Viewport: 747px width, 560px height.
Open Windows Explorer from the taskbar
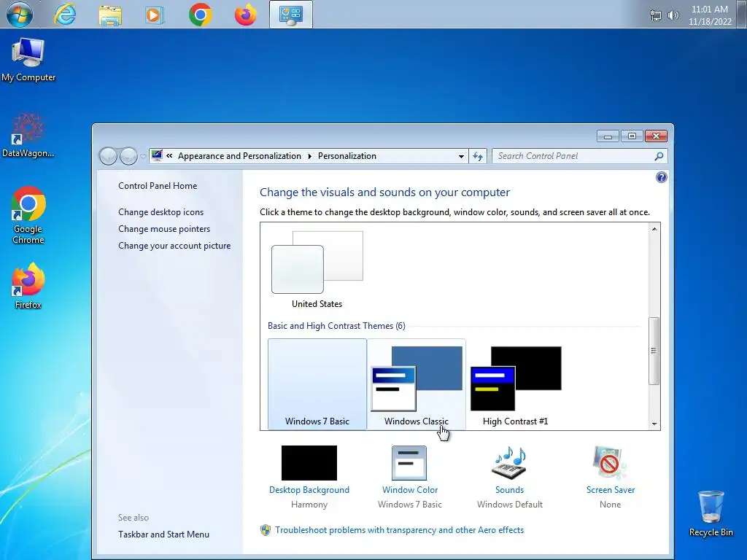click(x=110, y=15)
